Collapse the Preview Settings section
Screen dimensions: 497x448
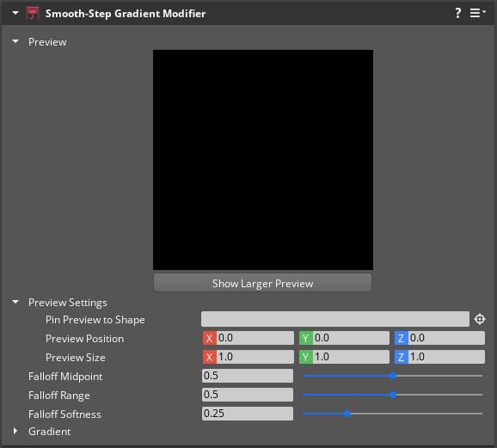15,302
